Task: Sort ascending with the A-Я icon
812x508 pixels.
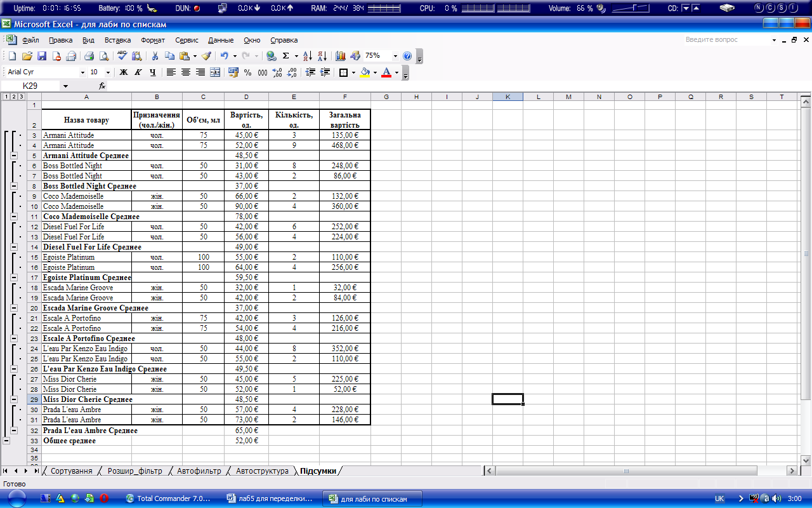Action: click(x=308, y=56)
